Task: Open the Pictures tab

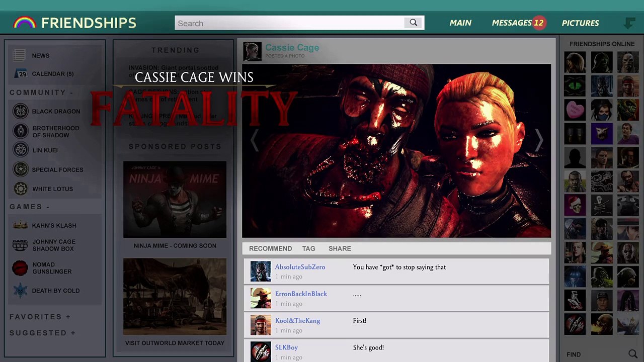Action: tap(580, 23)
